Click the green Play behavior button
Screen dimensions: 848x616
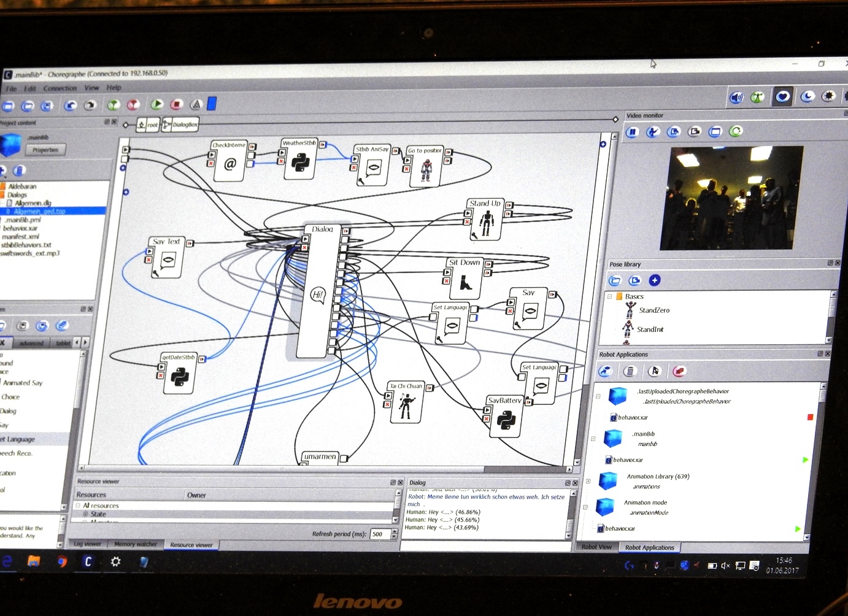click(x=157, y=104)
